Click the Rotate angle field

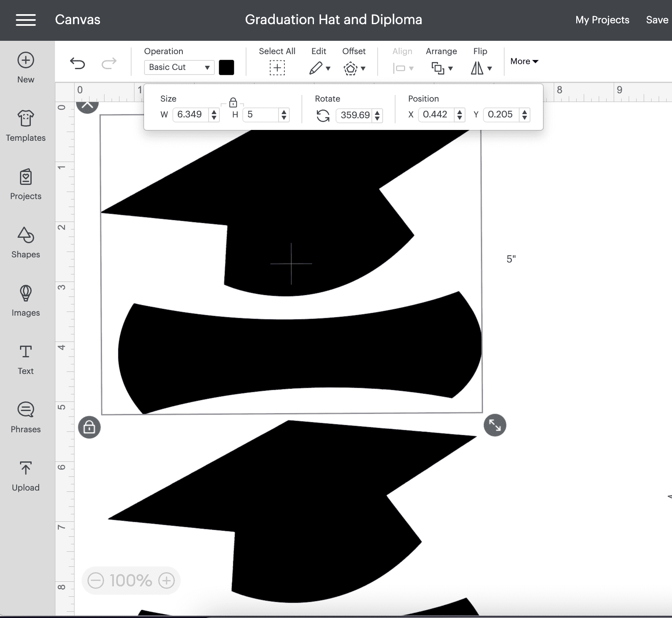(354, 115)
